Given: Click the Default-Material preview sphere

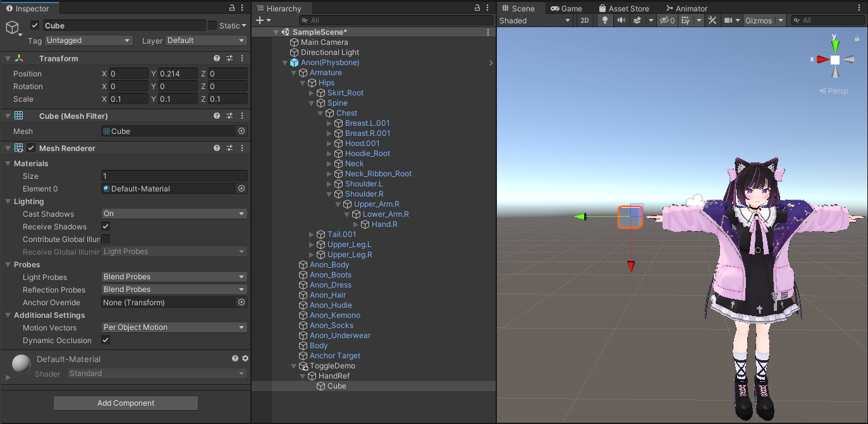Looking at the screenshot, I should [21, 363].
